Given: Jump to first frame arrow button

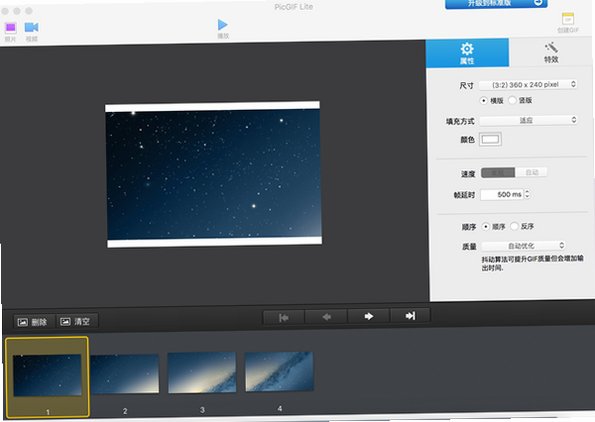Looking at the screenshot, I should 284,317.
